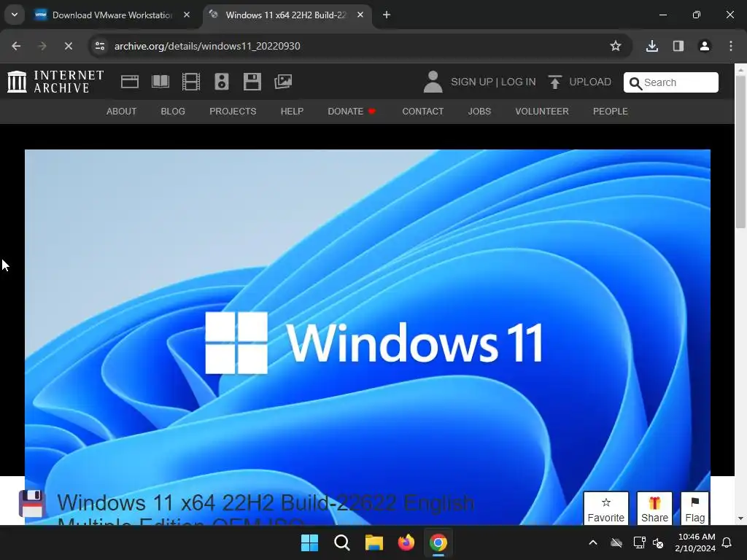747x560 pixels.
Task: Close the Windows 11 x64 tab
Action: point(360,15)
